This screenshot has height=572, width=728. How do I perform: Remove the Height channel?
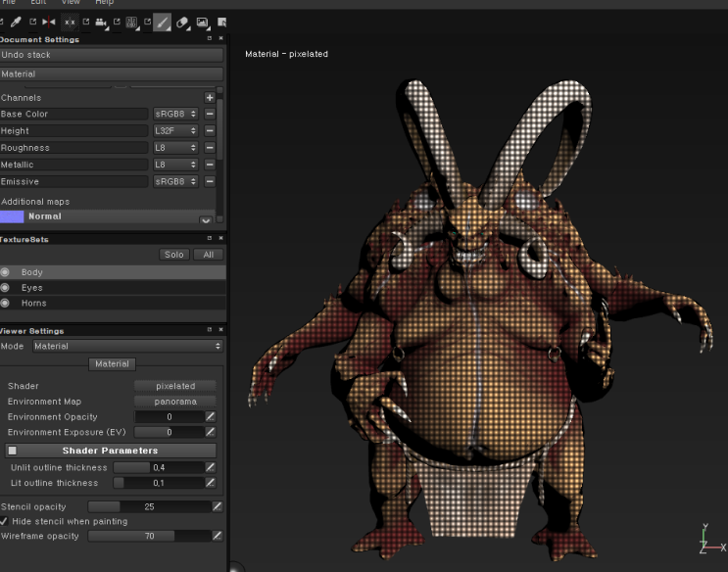(x=210, y=131)
